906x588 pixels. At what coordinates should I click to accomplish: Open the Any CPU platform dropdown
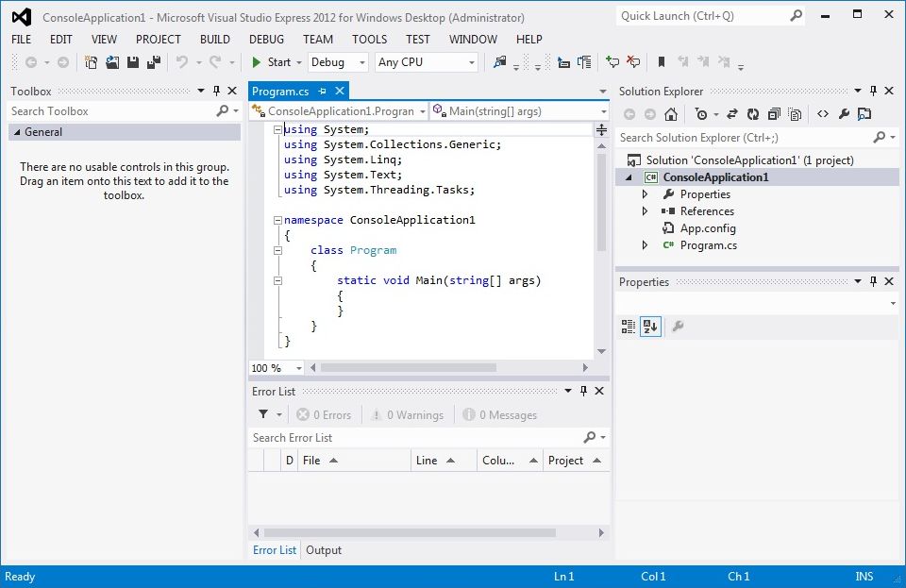pos(427,62)
